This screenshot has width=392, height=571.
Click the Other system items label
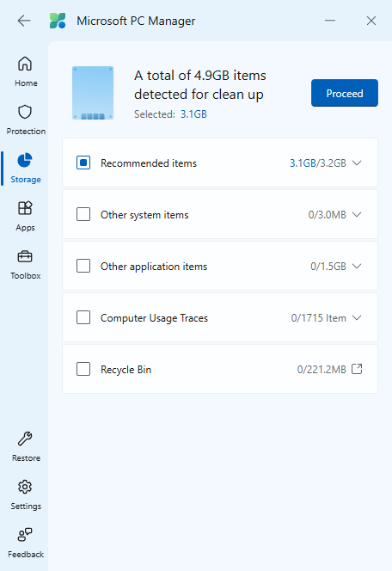144,215
